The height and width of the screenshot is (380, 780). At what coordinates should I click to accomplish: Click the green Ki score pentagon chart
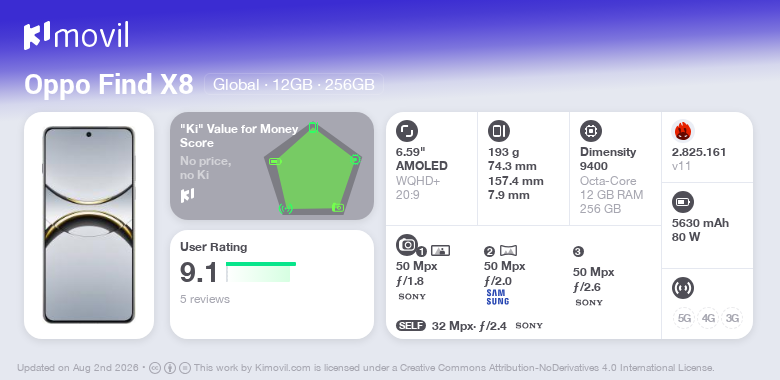pyautogui.click(x=313, y=168)
